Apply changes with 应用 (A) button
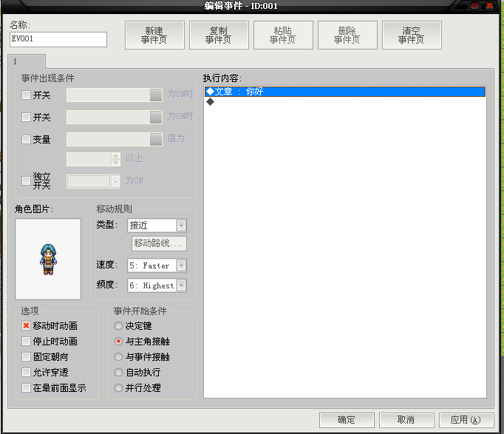The width and height of the screenshot is (504, 434). pyautogui.click(x=466, y=420)
